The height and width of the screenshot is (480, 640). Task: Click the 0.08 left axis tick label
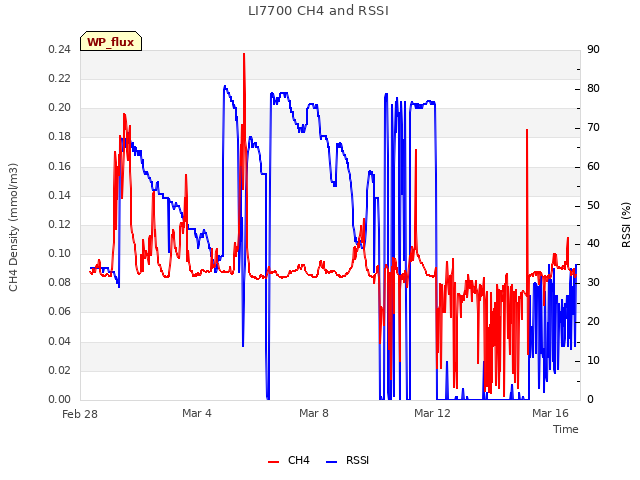(x=60, y=282)
